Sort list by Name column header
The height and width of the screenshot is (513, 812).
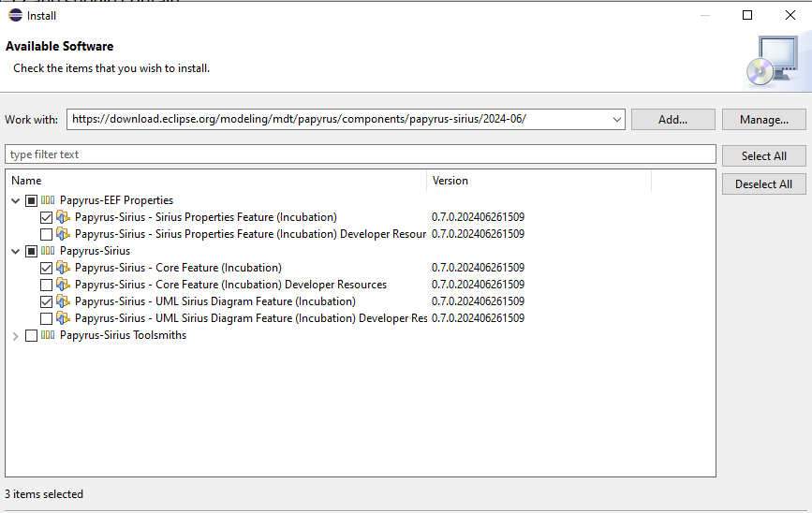point(215,181)
